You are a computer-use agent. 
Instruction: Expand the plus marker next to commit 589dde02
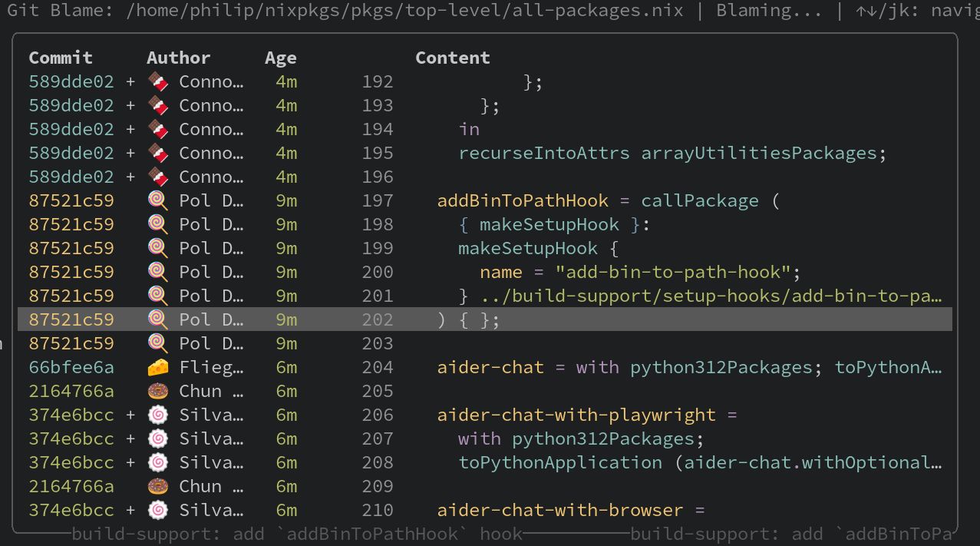point(129,81)
